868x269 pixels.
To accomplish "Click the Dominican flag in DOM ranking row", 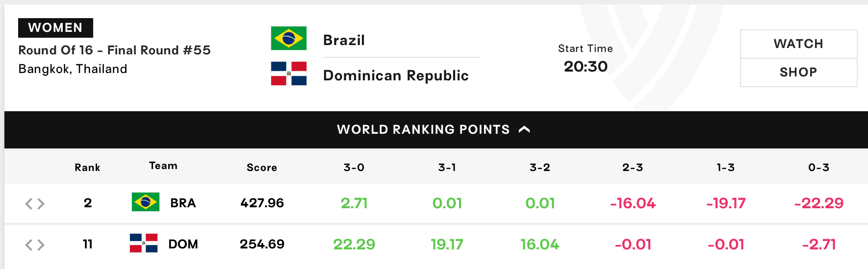I will click(x=144, y=243).
